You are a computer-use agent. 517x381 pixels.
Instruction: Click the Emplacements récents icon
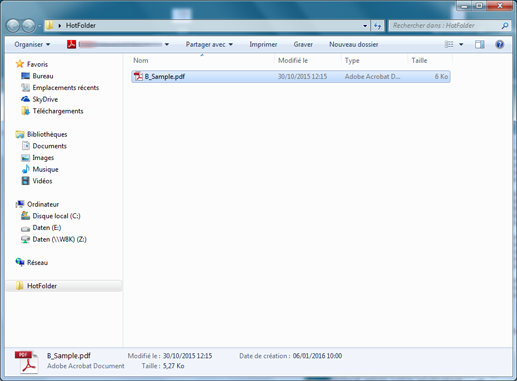[x=25, y=87]
